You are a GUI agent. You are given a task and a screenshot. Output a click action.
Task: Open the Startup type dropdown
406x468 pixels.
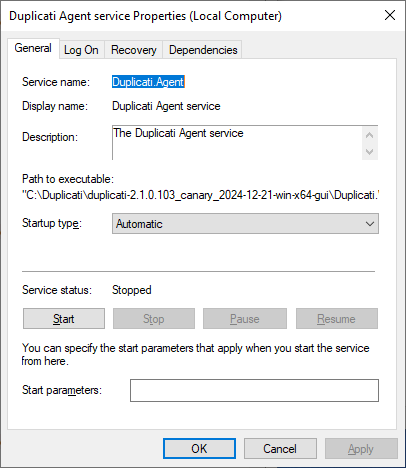click(x=245, y=224)
